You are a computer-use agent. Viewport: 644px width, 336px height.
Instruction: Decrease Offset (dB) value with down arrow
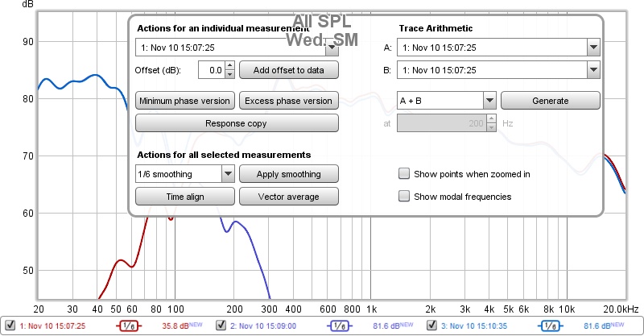coord(230,74)
